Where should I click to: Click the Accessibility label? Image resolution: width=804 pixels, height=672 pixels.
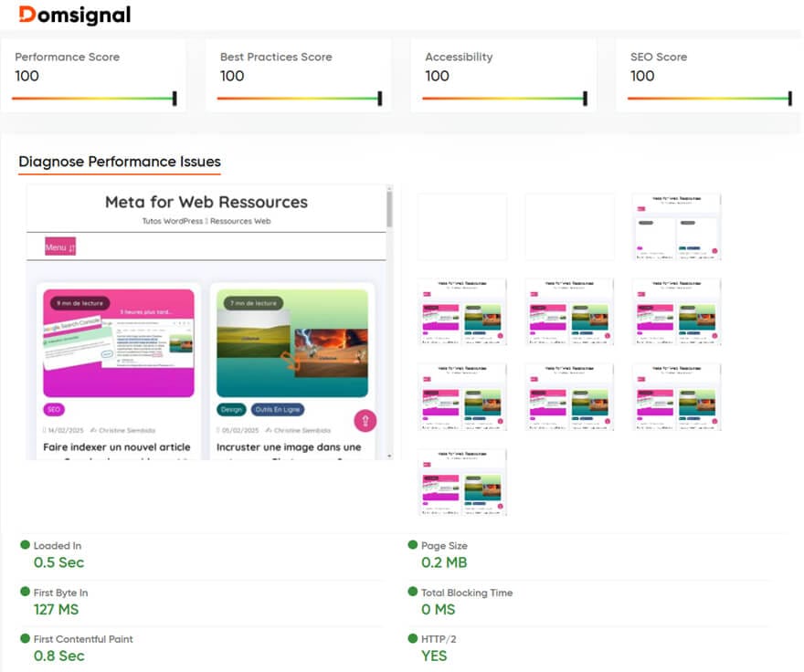point(459,57)
